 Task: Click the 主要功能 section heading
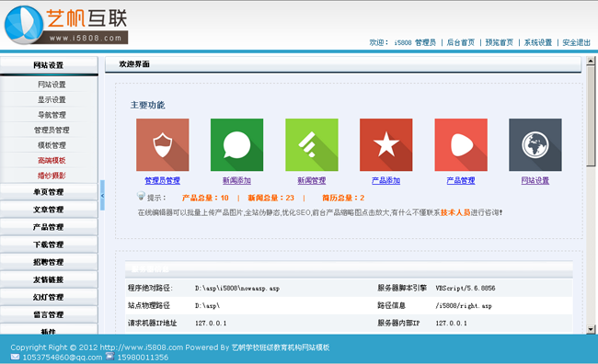click(147, 105)
